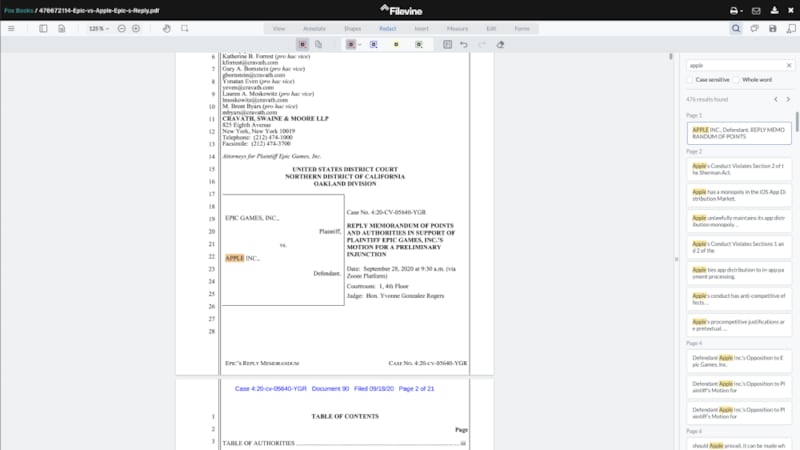Switch to the Annotate tab
800x450 pixels.
coord(315,28)
